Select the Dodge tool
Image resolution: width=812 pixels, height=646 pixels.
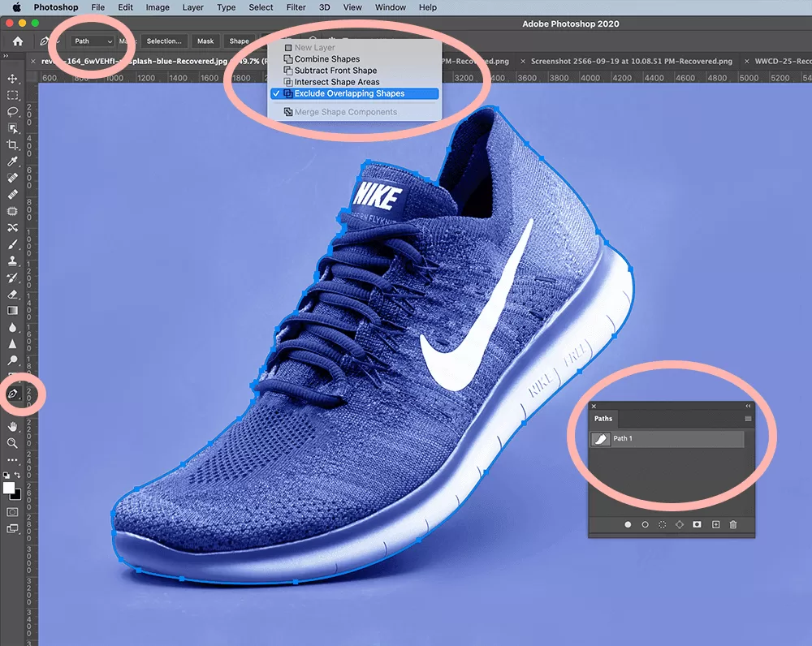tap(12, 360)
